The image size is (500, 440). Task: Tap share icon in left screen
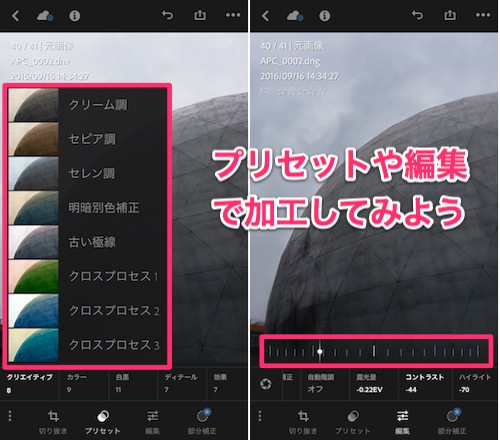[200, 15]
